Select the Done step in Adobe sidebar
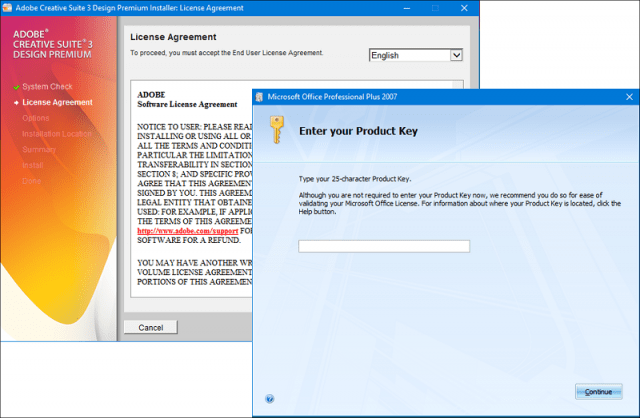Image resolution: width=640 pixels, height=418 pixels. click(x=32, y=181)
